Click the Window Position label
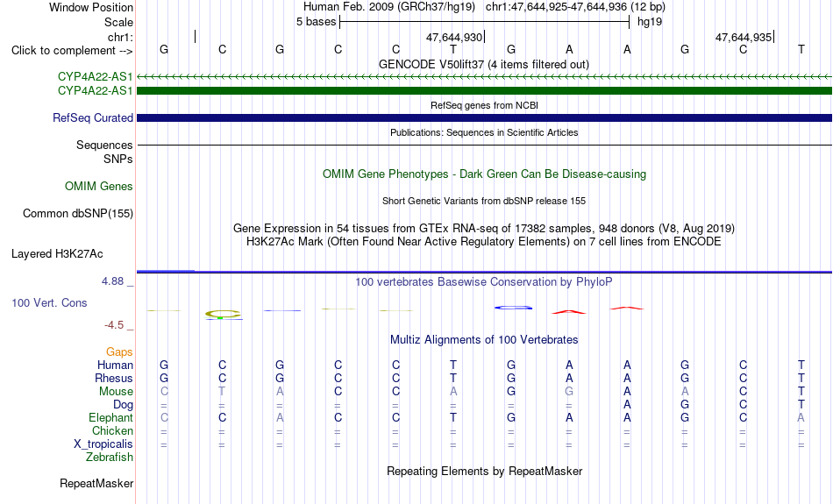Image resolution: width=833 pixels, height=504 pixels. [91, 7]
